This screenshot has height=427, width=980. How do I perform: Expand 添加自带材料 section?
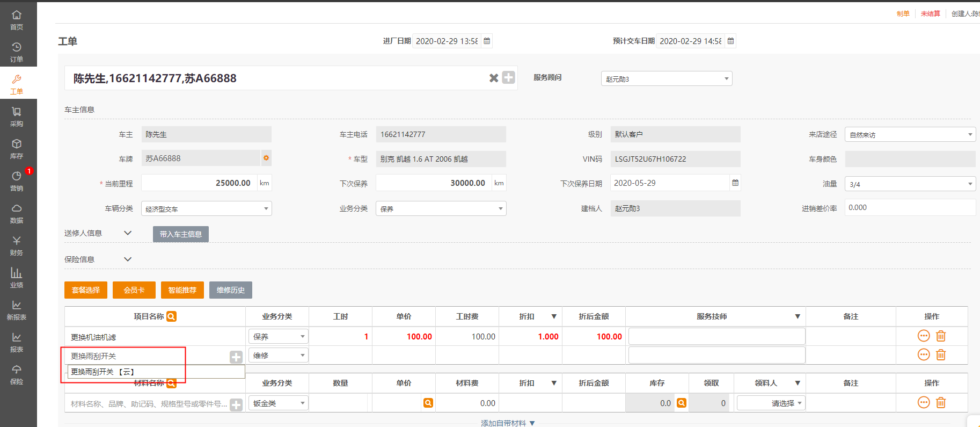(x=508, y=423)
